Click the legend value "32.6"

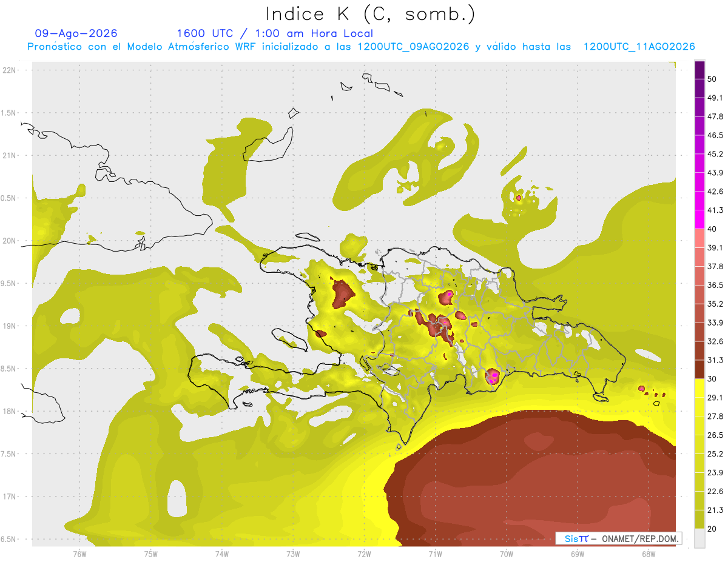pyautogui.click(x=715, y=341)
